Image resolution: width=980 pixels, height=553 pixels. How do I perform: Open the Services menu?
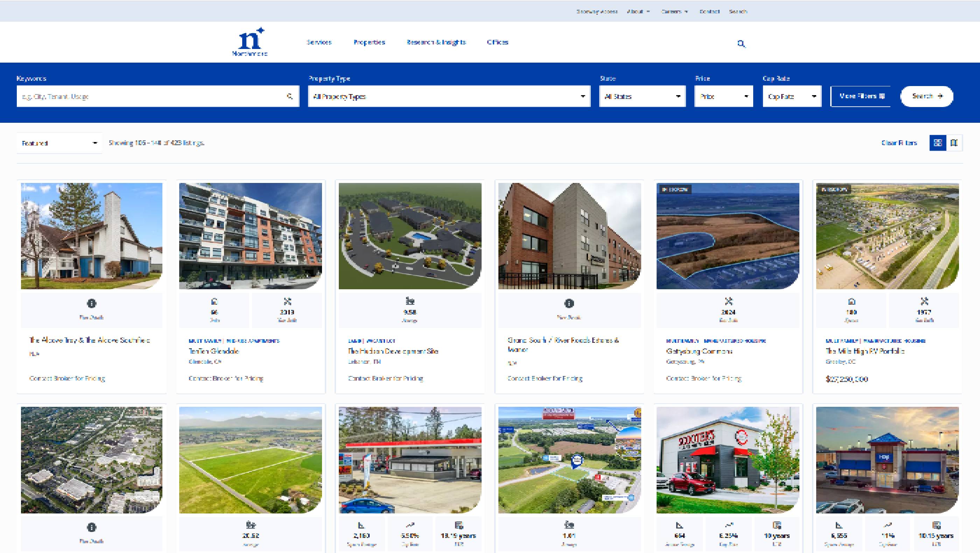[x=319, y=42]
